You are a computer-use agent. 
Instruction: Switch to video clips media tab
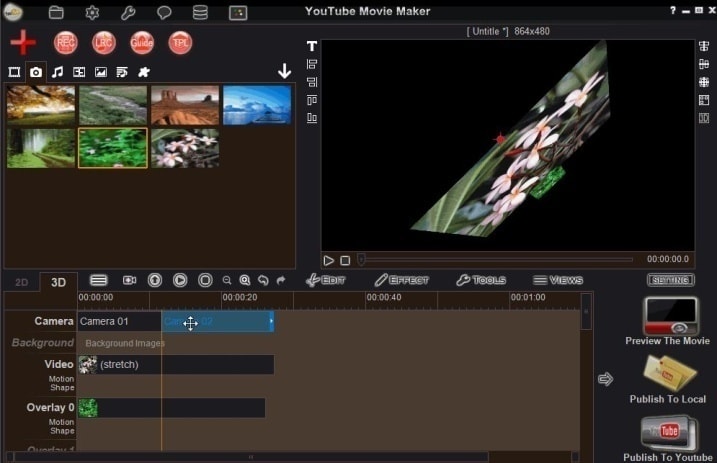click(14, 72)
